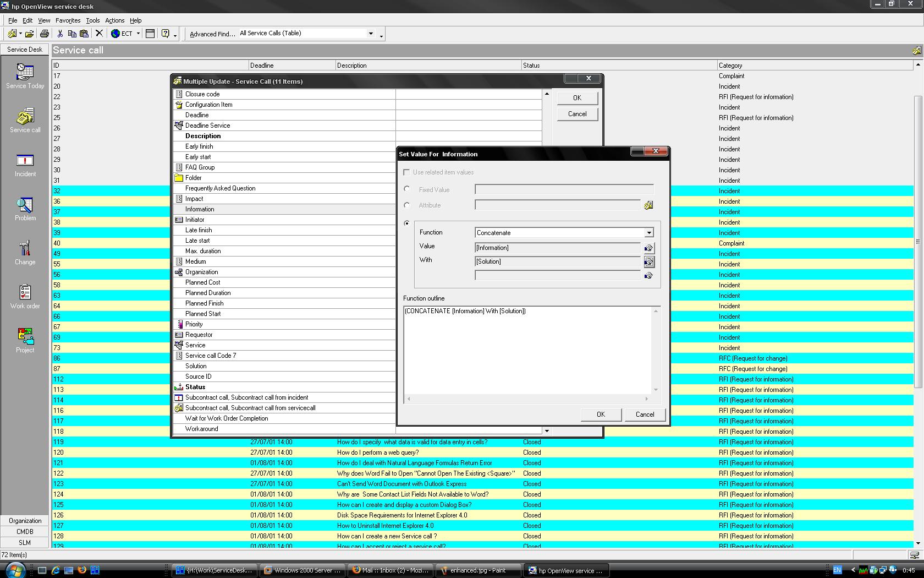Click the Help question mark toolbar icon
This screenshot has width=924, height=578.
[x=165, y=34]
